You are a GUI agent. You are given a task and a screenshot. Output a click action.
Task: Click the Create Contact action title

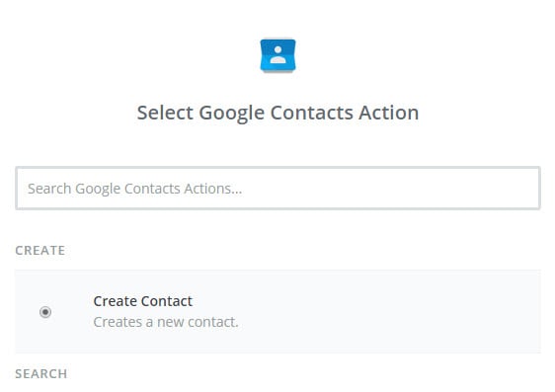[142, 301]
